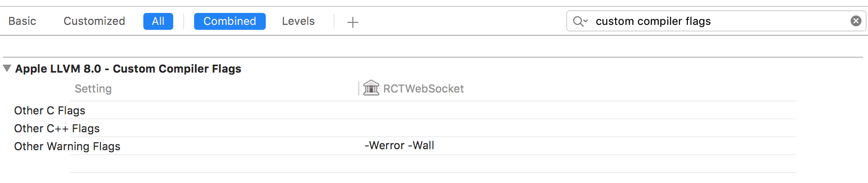
Task: Click the empty Other C++ Flags value cell
Action: click(577, 128)
